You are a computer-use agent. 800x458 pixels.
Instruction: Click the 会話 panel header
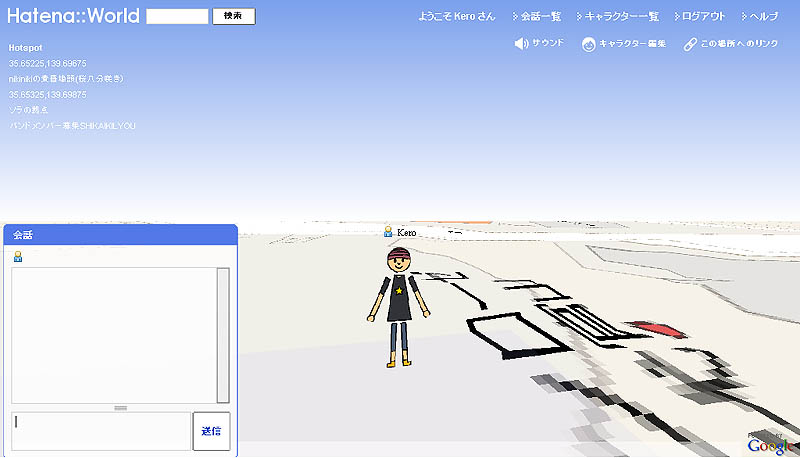pyautogui.click(x=120, y=235)
